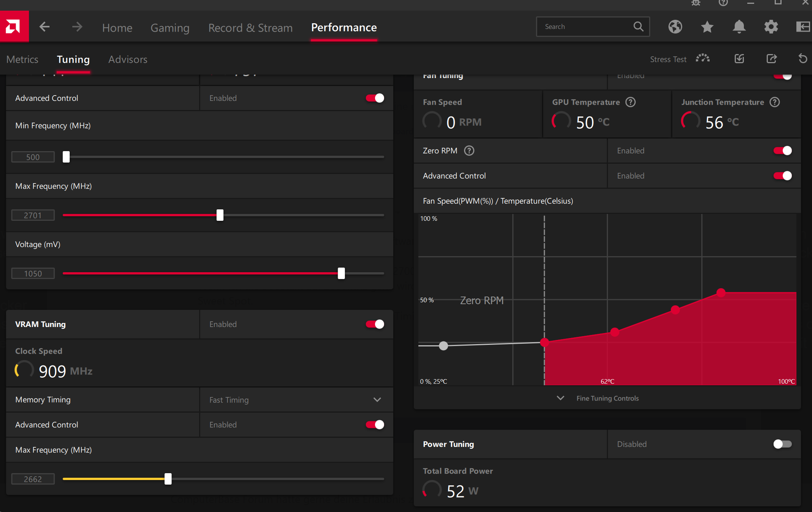Click the export tuning profile icon

click(x=771, y=59)
